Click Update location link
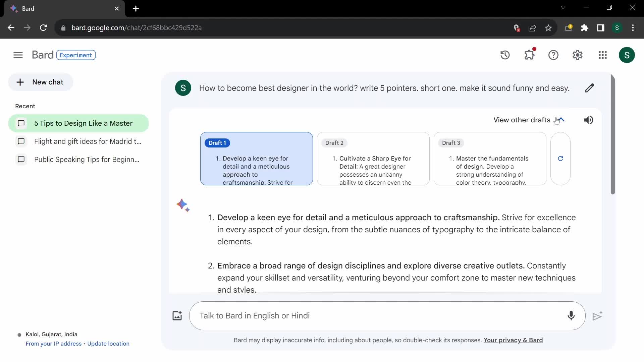This screenshot has height=362, width=644. (108, 344)
